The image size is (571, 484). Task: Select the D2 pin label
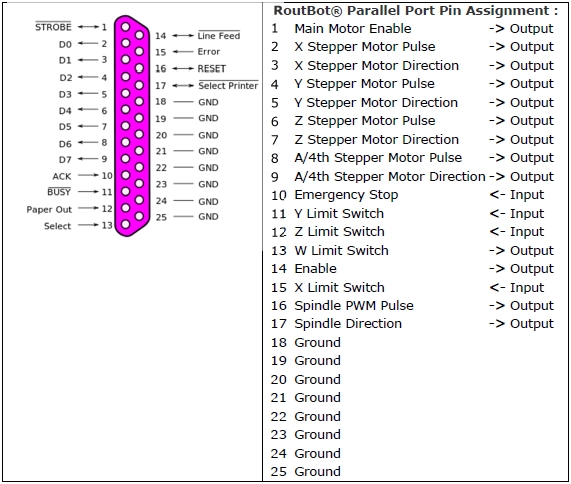[x=66, y=78]
